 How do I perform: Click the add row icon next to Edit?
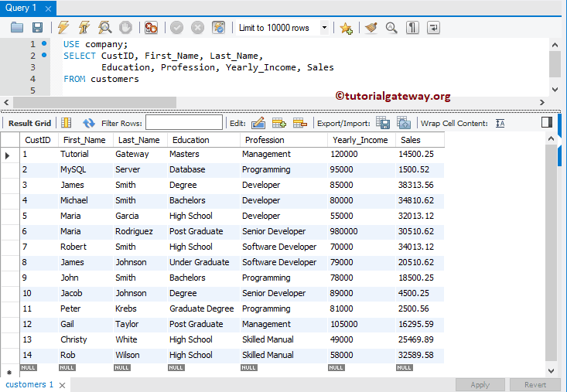coord(279,123)
